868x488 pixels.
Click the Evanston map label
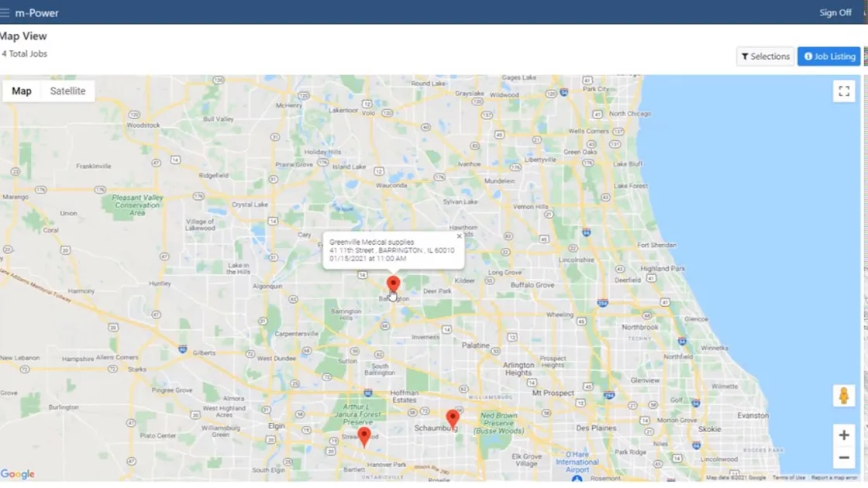click(753, 415)
